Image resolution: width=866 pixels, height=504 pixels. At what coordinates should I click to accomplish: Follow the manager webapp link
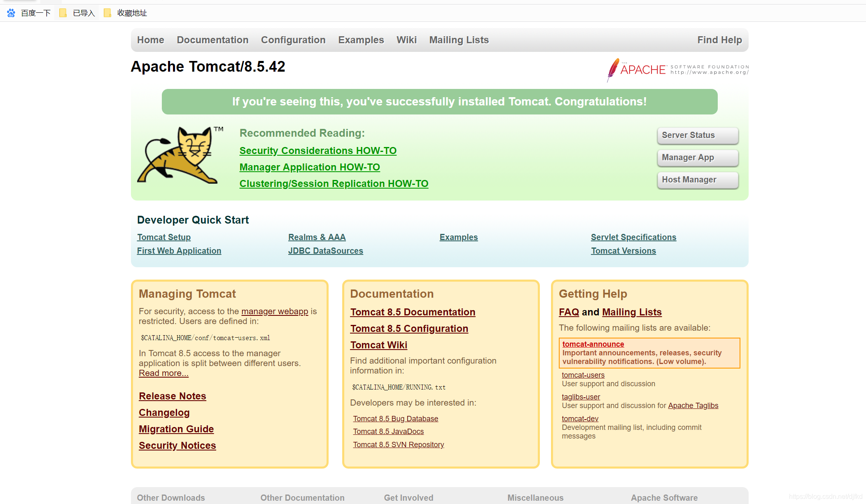[x=275, y=311]
